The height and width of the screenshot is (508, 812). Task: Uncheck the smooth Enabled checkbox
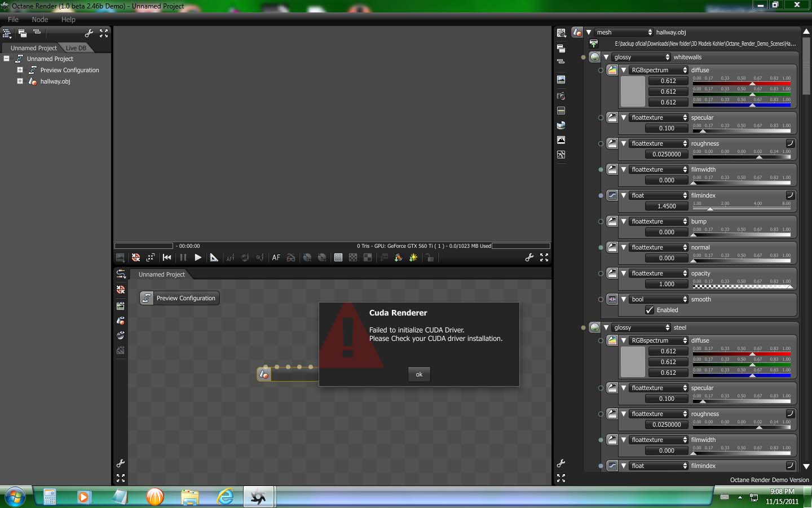pos(650,310)
